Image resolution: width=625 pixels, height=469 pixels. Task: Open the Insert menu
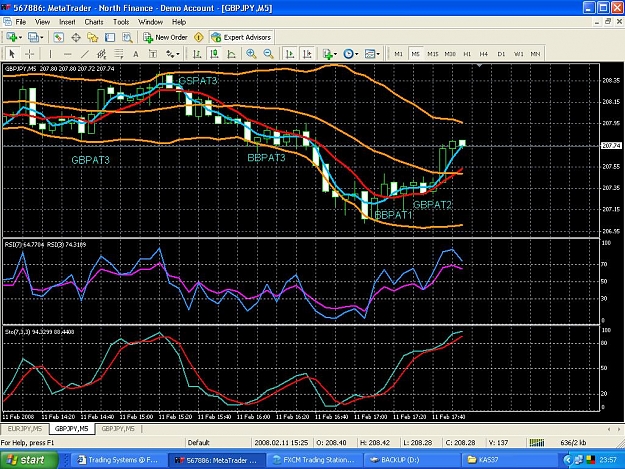click(67, 22)
